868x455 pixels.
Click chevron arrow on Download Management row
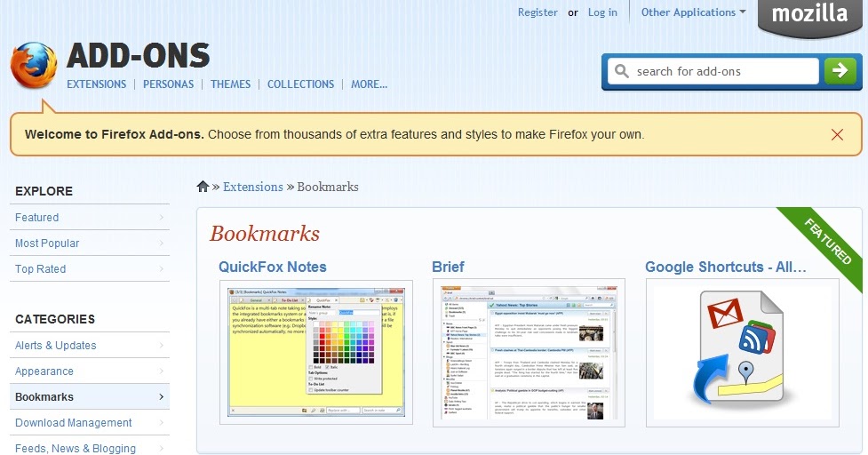click(x=161, y=422)
